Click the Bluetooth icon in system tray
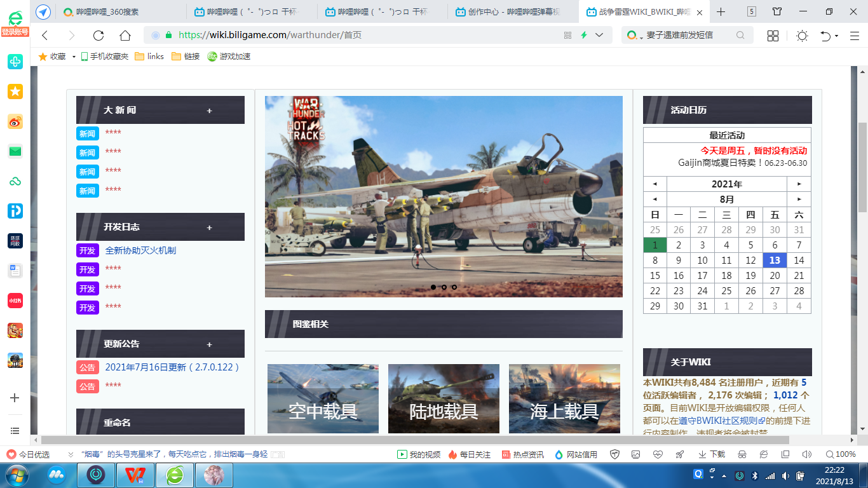The height and width of the screenshot is (488, 868). (755, 475)
